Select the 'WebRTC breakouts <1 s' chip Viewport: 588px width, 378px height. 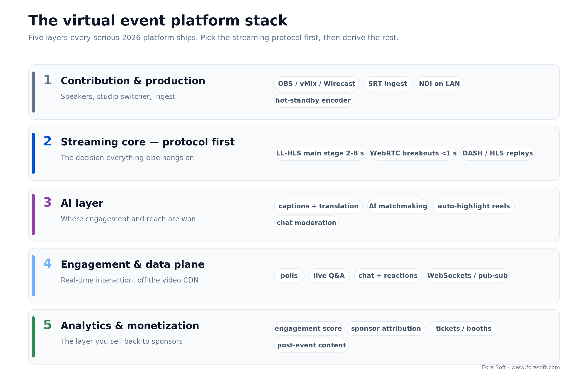pos(413,153)
